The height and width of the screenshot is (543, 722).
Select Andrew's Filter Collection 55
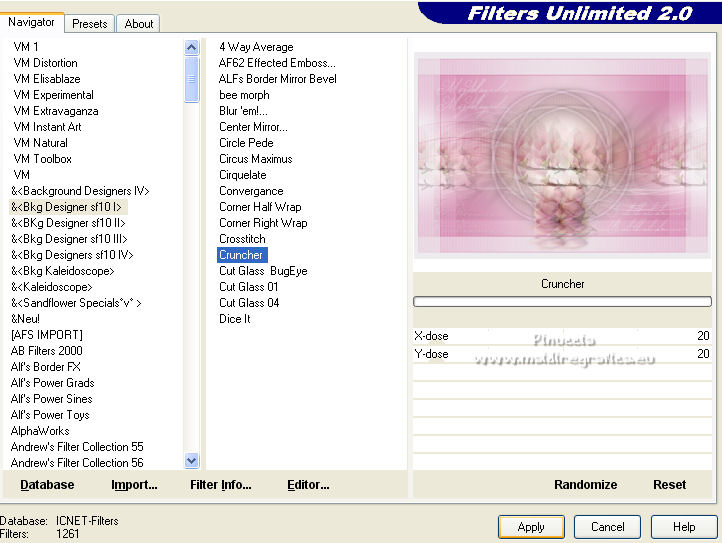point(77,447)
